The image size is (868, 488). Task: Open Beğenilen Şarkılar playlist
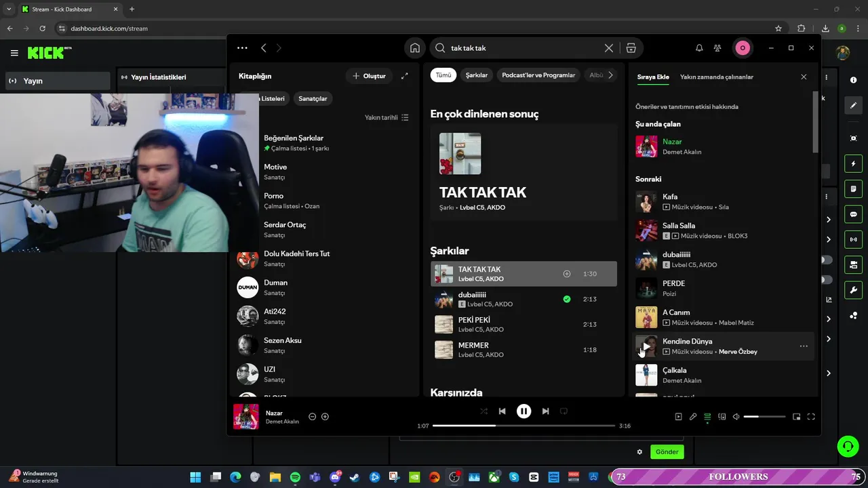tap(325, 143)
